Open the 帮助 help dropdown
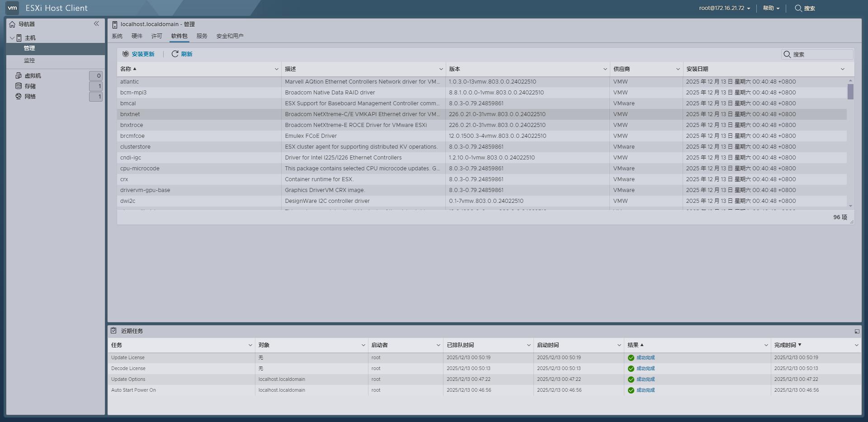This screenshot has width=868, height=422. 769,8
